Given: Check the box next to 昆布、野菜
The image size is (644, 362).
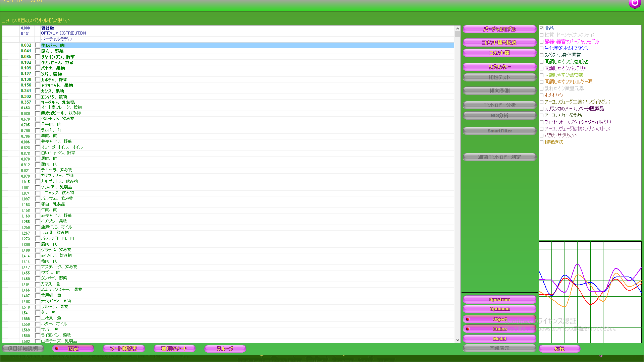Looking at the screenshot, I should click(x=37, y=51).
